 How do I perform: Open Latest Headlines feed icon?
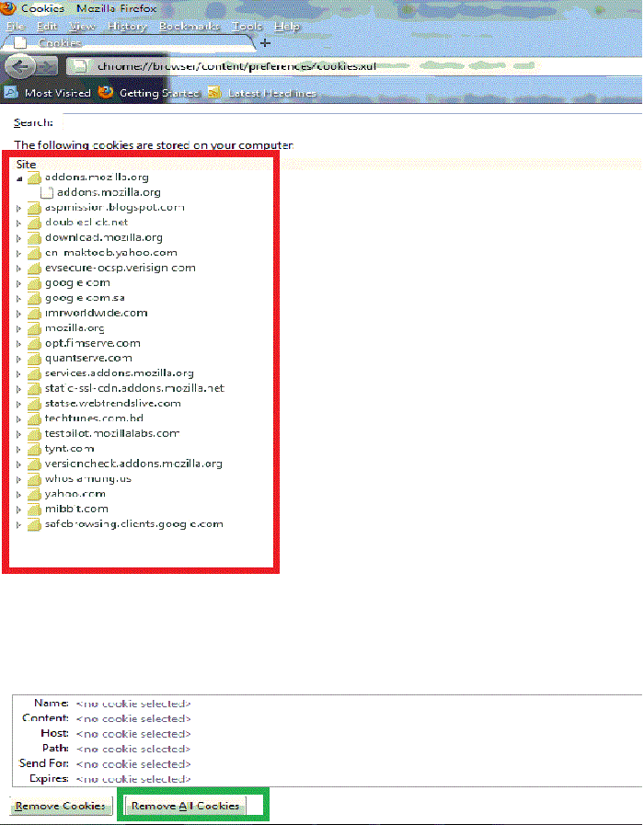[214, 93]
